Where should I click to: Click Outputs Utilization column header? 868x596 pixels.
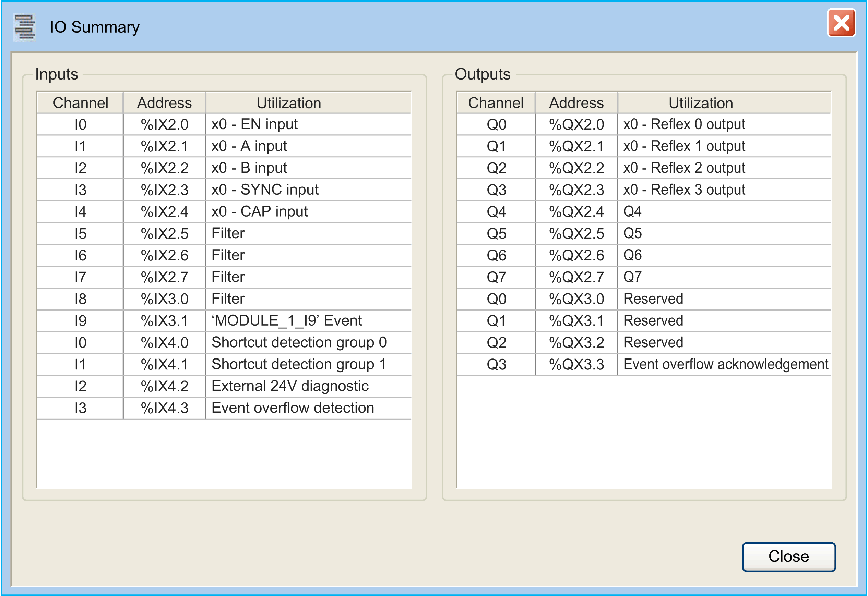pyautogui.click(x=701, y=103)
